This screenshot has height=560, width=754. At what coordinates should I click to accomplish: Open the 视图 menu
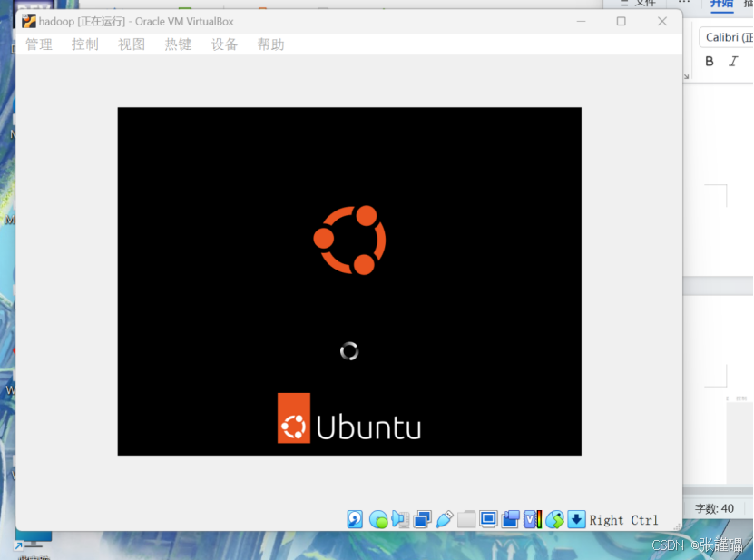pyautogui.click(x=132, y=44)
